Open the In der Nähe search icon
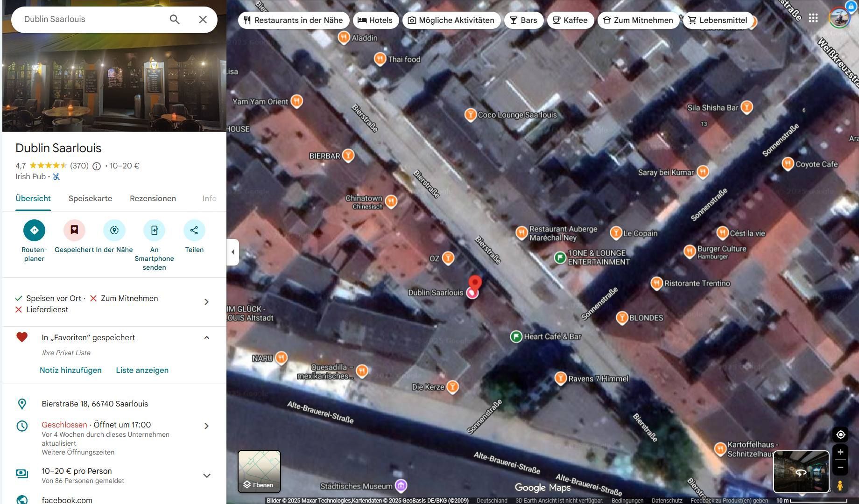 114,230
